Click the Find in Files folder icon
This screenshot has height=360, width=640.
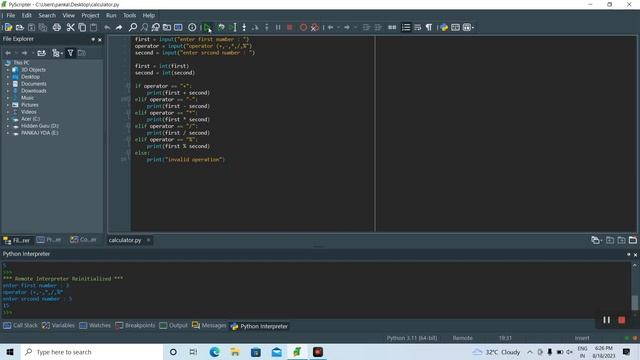(167, 27)
